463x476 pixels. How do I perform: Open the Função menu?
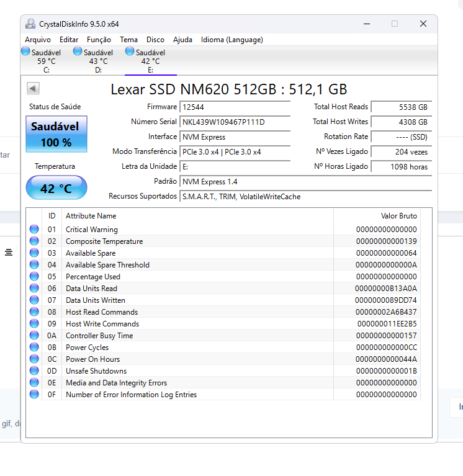click(x=99, y=40)
